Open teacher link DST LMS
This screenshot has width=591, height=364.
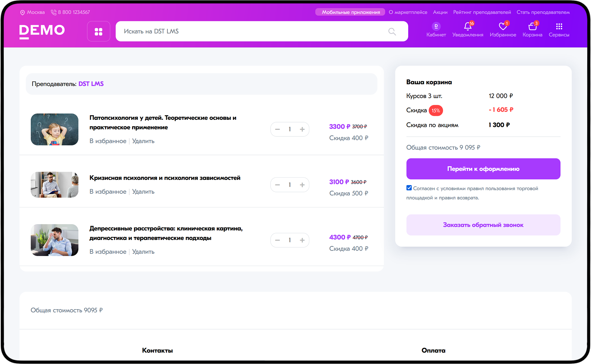[91, 84]
